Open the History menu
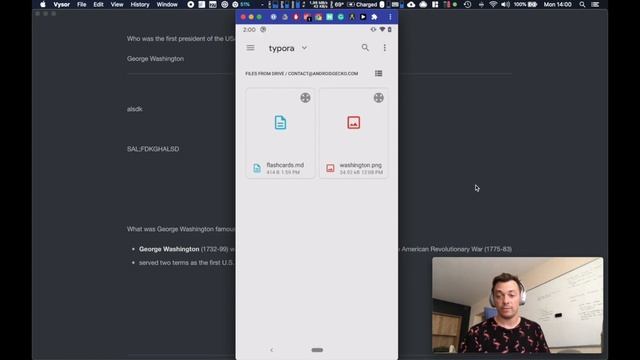The width and height of the screenshot is (640, 360). click(x=140, y=4)
